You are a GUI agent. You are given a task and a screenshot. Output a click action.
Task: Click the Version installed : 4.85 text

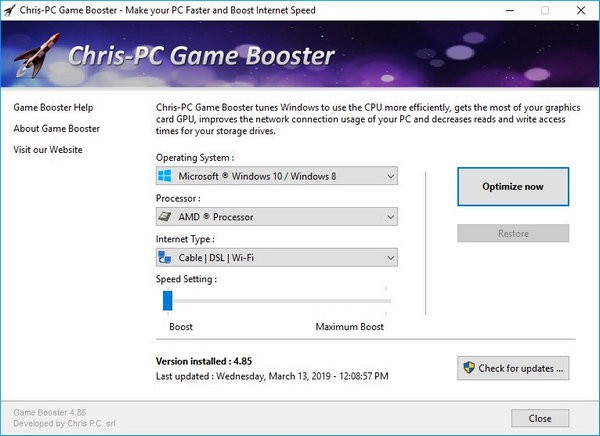204,361
